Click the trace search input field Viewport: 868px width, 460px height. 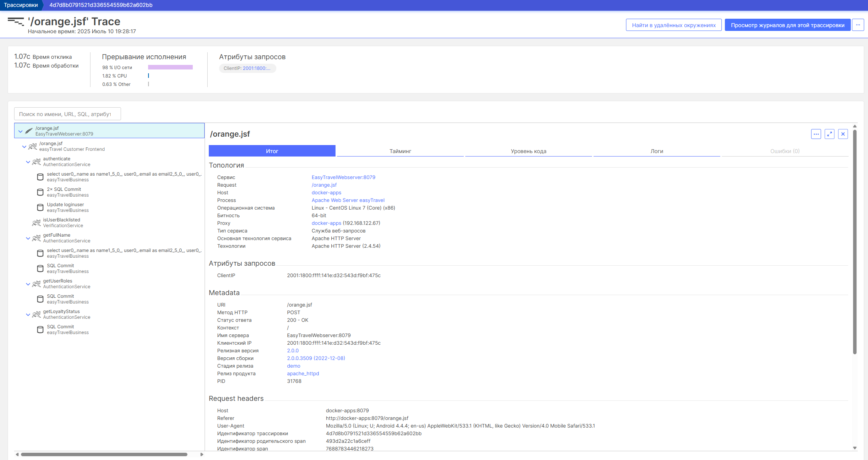[x=67, y=113]
